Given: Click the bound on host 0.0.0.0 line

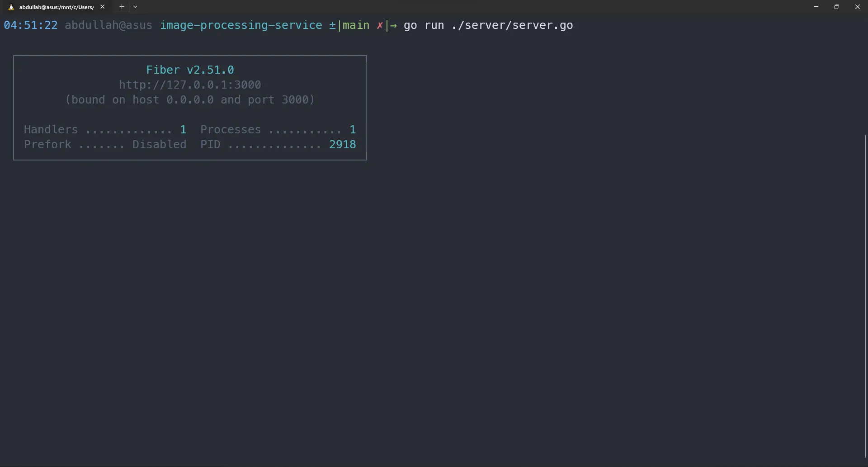Looking at the screenshot, I should (x=189, y=100).
